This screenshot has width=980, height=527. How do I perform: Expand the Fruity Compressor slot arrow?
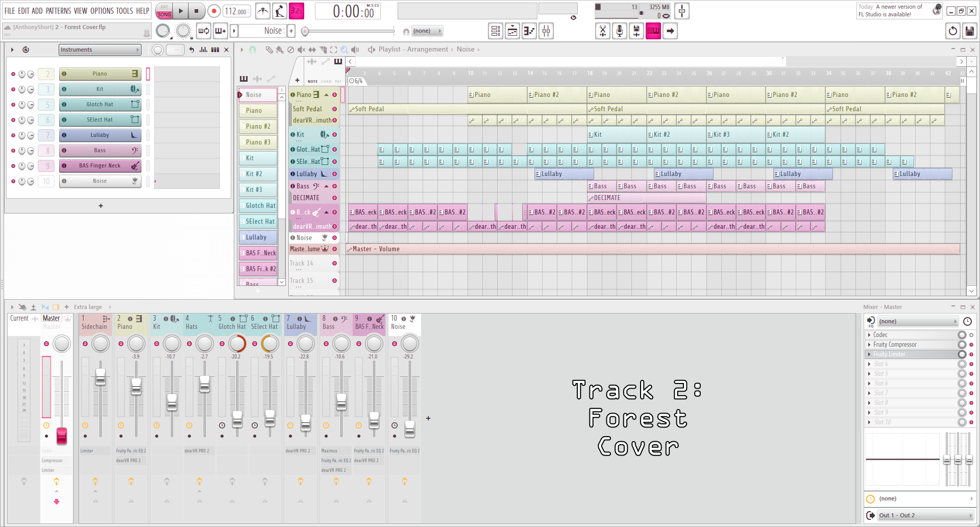[x=869, y=345]
